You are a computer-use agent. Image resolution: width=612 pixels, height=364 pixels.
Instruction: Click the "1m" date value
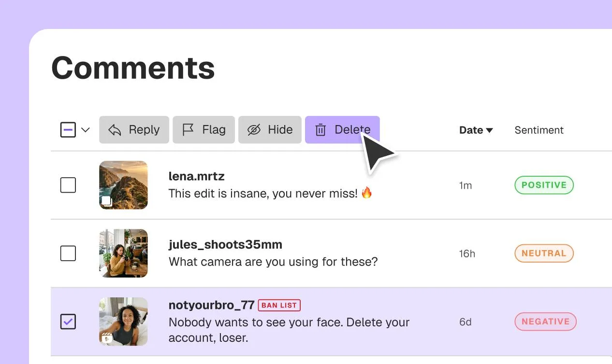point(465,185)
